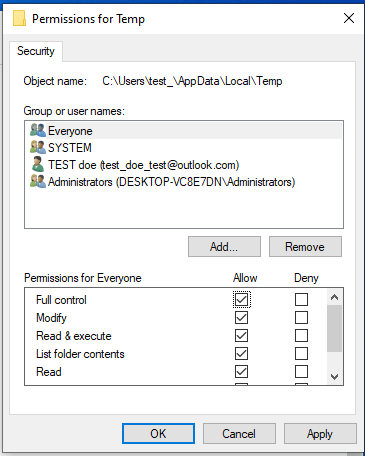Screen dimensions: 365x456
Task: Click the Remove button
Action: [305, 247]
